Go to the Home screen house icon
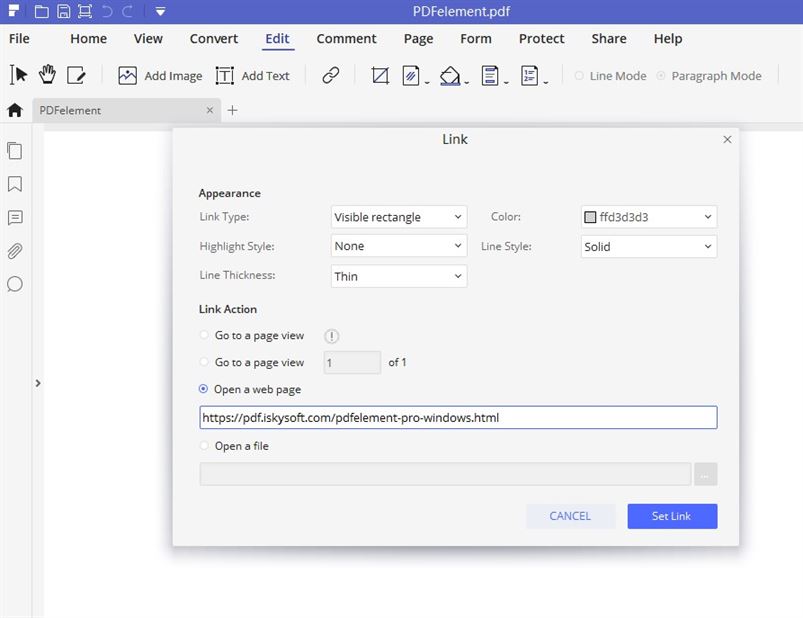Screen dimensions: 803x618 pyautogui.click(x=15, y=110)
